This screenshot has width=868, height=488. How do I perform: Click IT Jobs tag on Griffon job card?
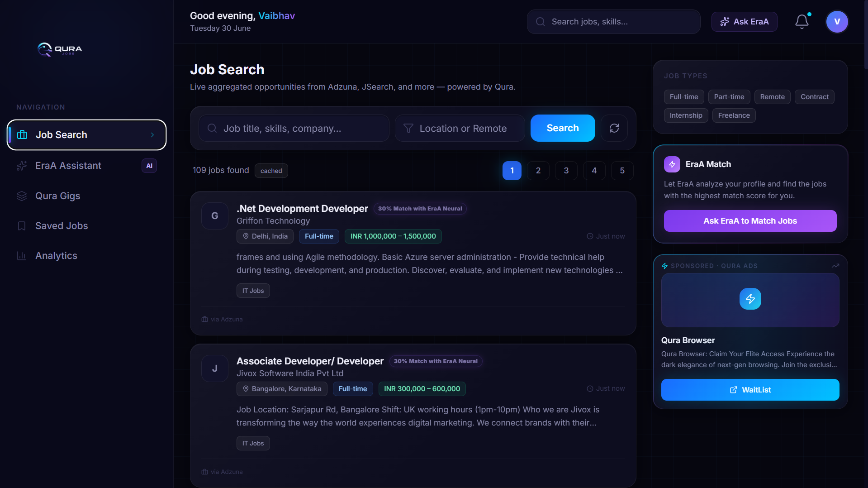253,291
